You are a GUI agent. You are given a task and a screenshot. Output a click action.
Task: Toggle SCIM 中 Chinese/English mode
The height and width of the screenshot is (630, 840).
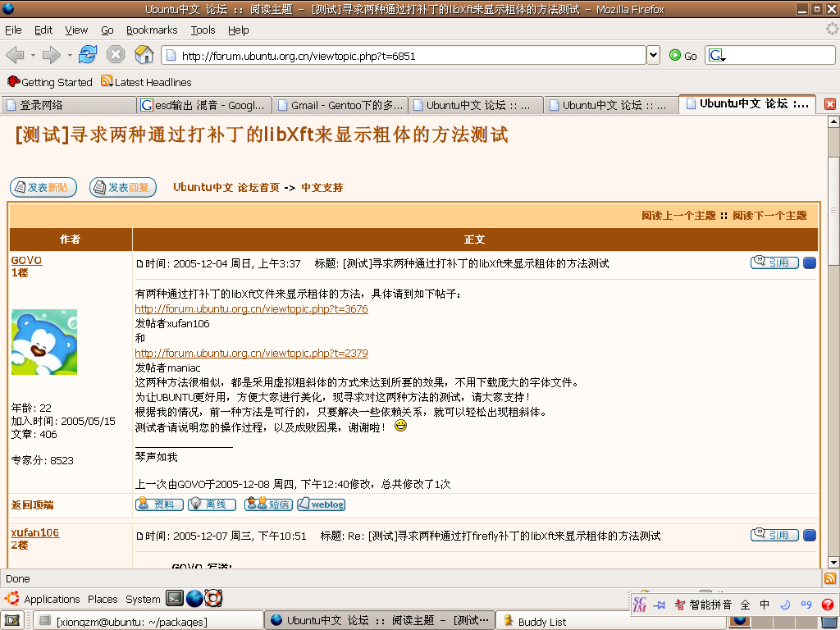point(765,605)
